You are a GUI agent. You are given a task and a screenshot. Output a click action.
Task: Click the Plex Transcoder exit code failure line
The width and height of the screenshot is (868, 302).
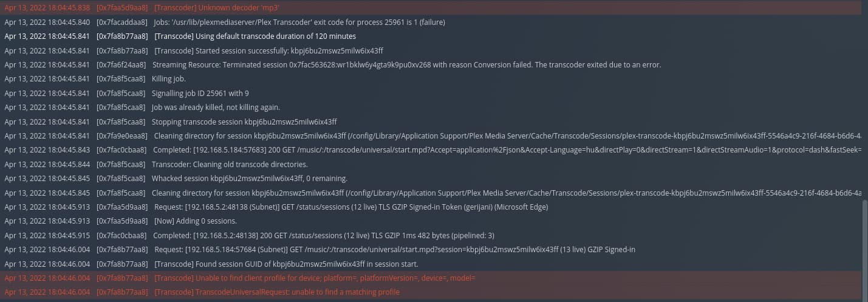point(431,22)
